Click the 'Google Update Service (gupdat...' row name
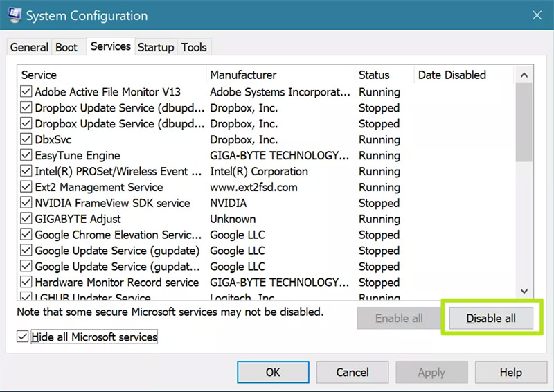This screenshot has height=392, width=554. pyautogui.click(x=117, y=267)
